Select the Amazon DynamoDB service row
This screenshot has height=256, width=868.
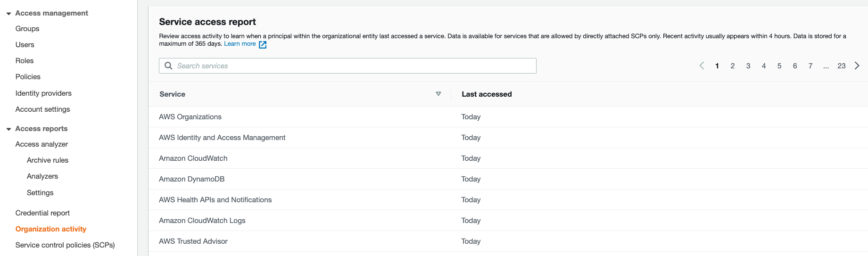[x=192, y=179]
